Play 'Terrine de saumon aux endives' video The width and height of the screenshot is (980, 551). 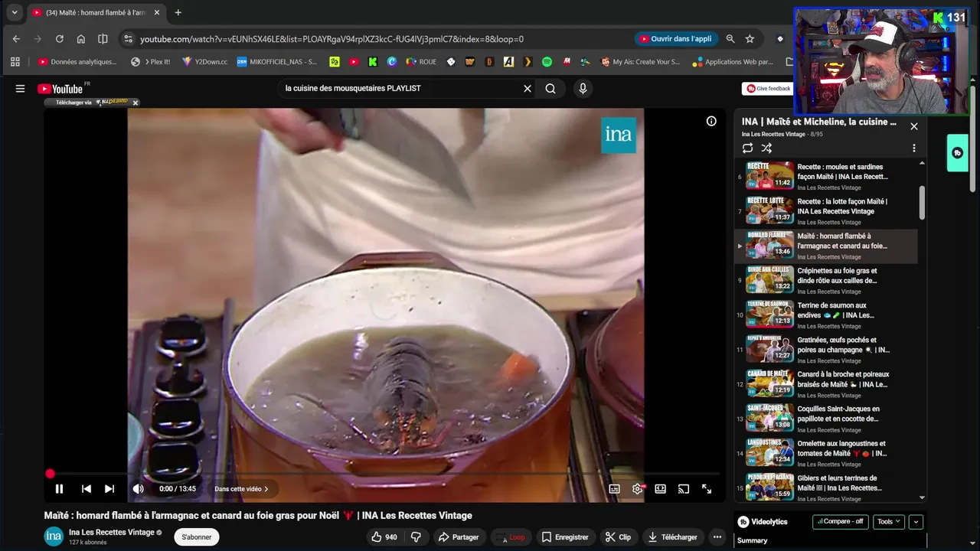point(836,310)
